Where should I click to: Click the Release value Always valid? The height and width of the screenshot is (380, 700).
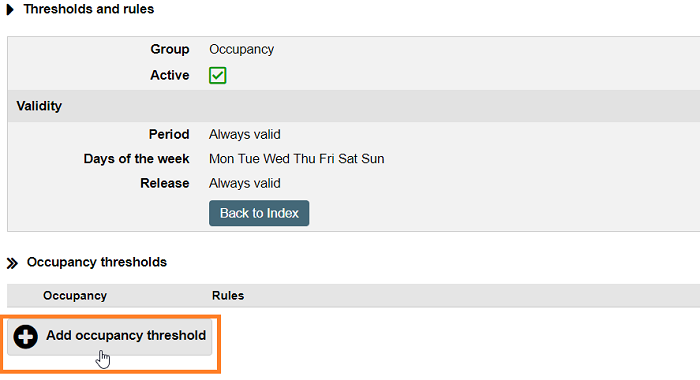tap(245, 183)
